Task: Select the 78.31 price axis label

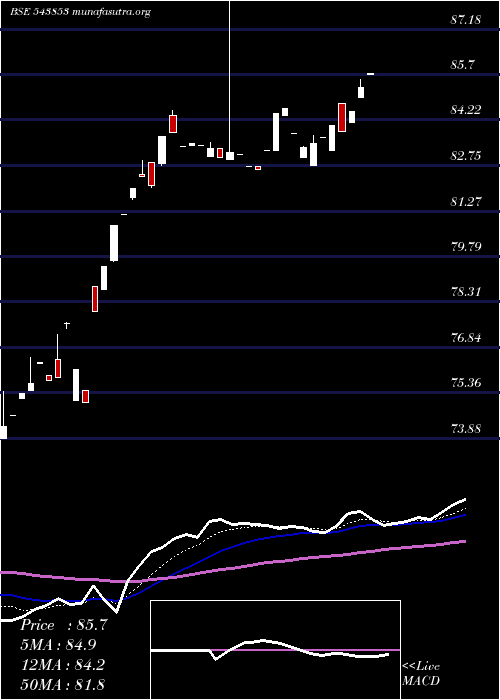Action: click(x=466, y=292)
